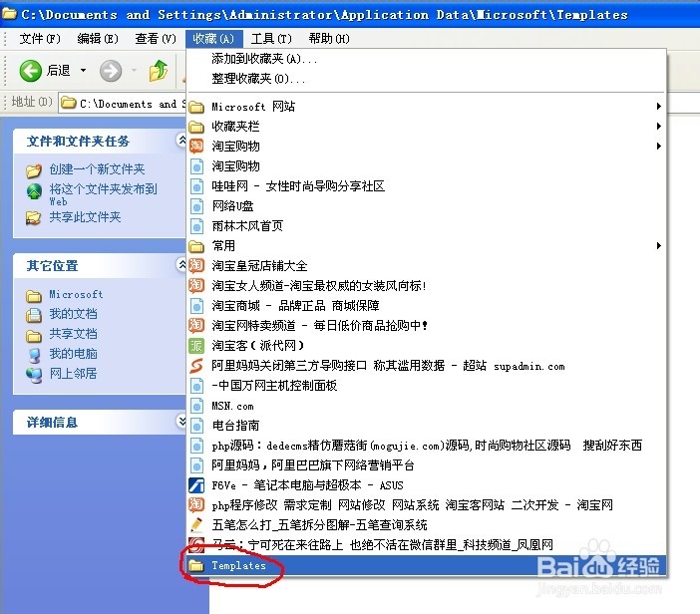Click the orange 淘 icon of 淘宝购物 submenu
Viewport: 700px width, 614px height.
[196, 146]
